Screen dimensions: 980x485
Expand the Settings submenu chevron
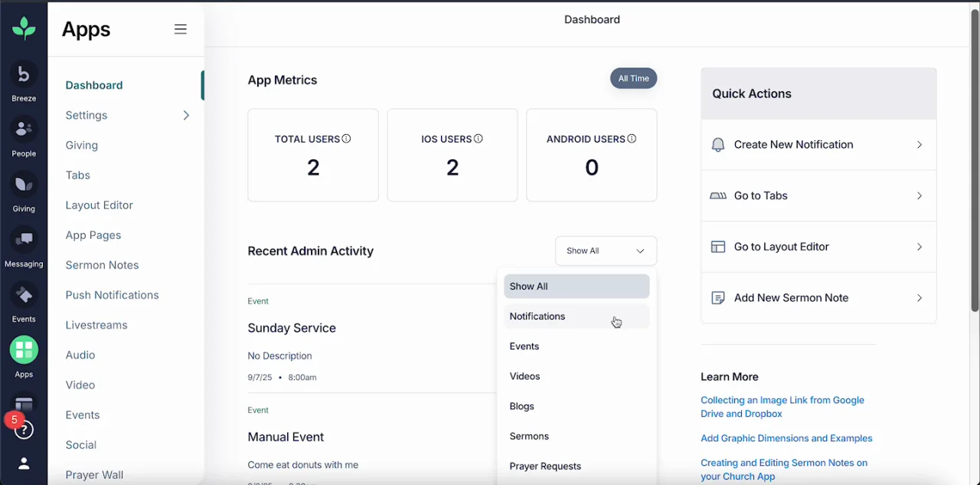(x=185, y=115)
